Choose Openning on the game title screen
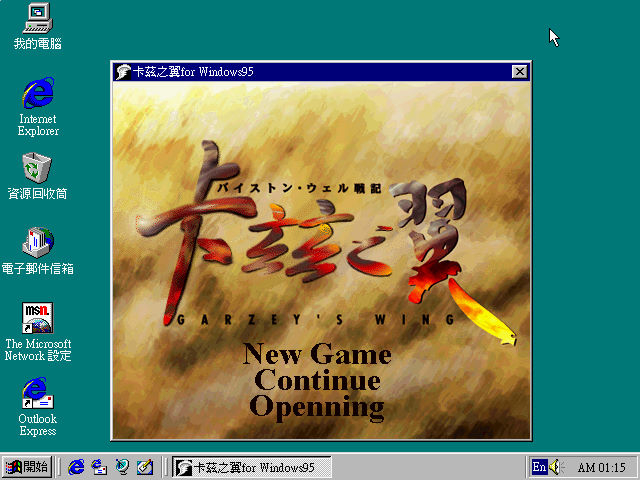The image size is (640, 480). coord(317,408)
